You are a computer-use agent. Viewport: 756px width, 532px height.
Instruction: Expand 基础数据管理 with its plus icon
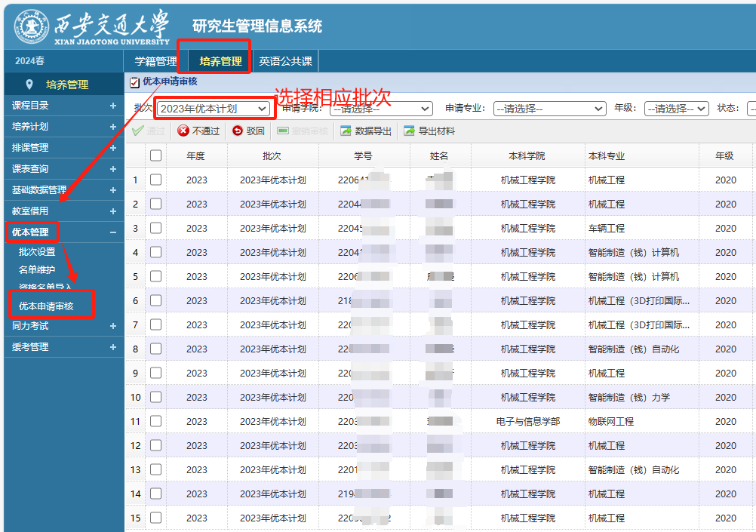pyautogui.click(x=113, y=190)
